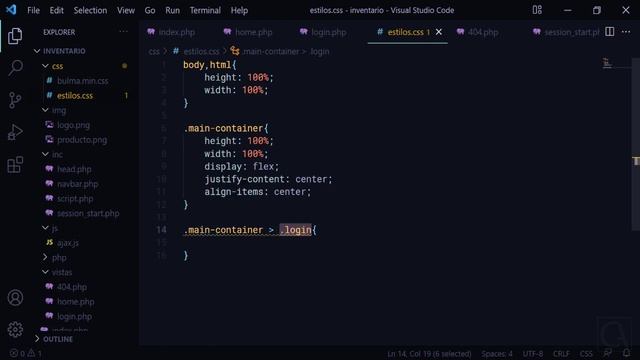Open the Search view in activity bar
Viewport: 640px width, 360px height.
[x=15, y=68]
